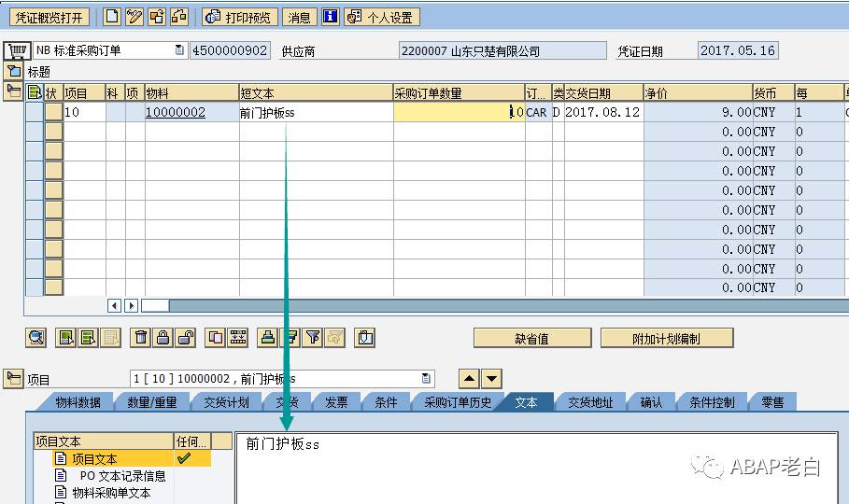Click the delete trash can icon

pos(141,338)
